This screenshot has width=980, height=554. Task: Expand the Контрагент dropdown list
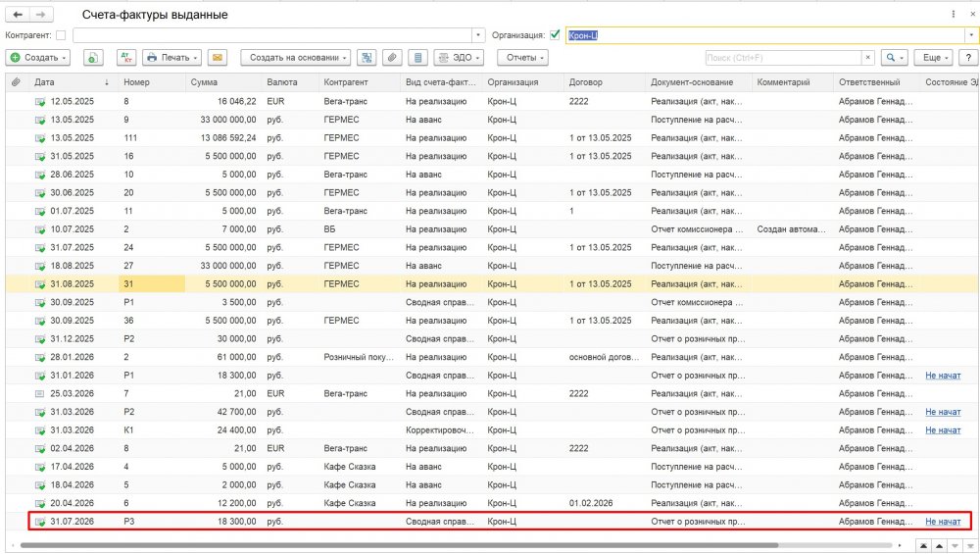[x=478, y=35]
